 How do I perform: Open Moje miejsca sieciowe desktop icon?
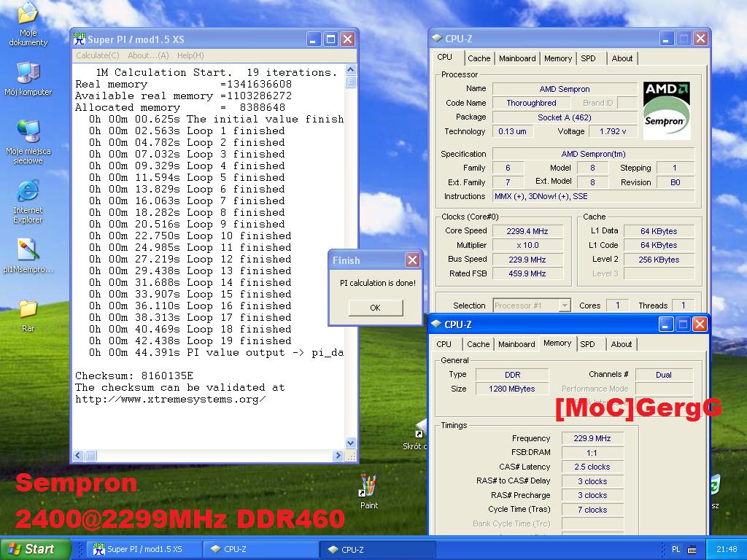pos(28,142)
